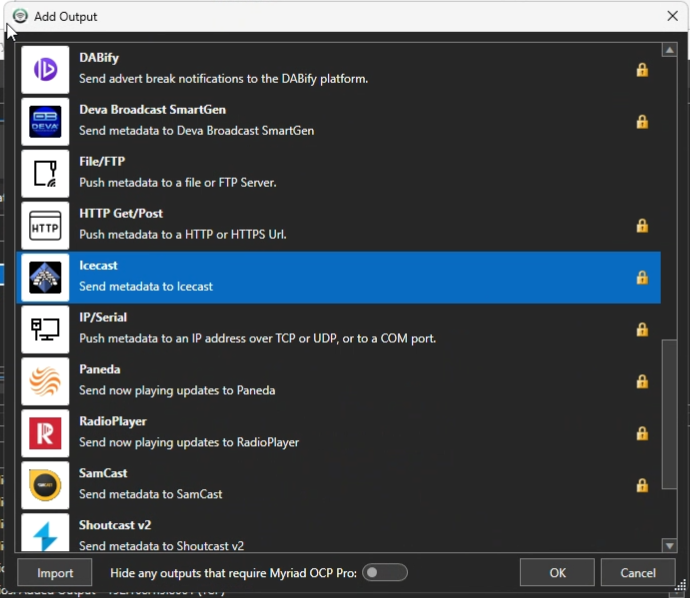
Task: Select the 'RadioPlayer' title text
Action: (x=113, y=421)
